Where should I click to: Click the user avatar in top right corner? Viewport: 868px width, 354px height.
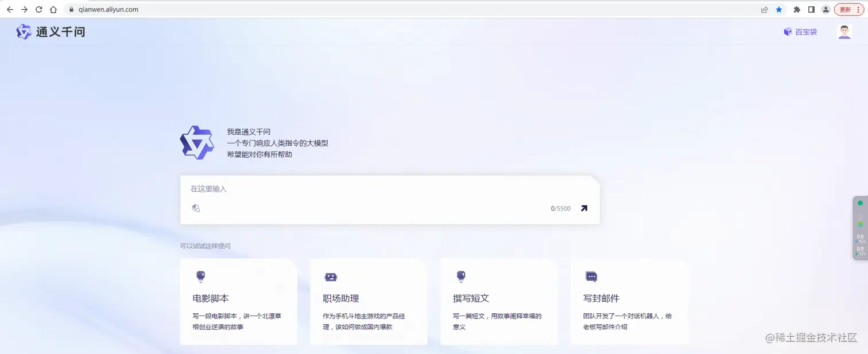tap(843, 32)
